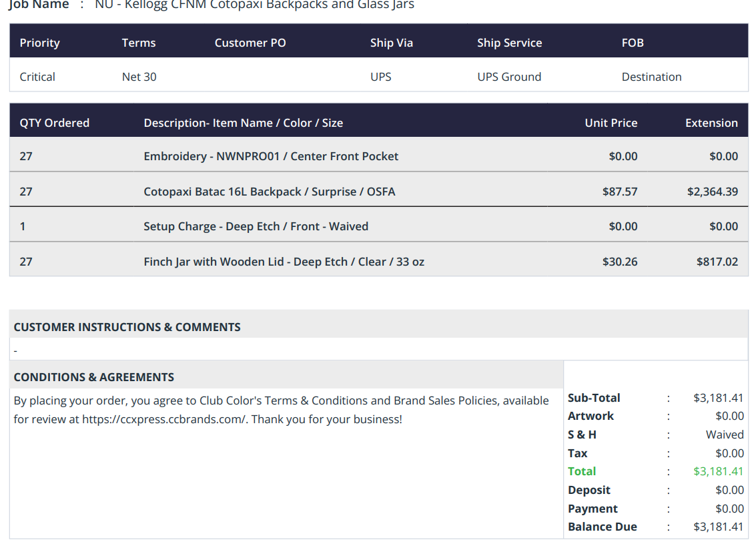The height and width of the screenshot is (542, 756).
Task: Click the Balance Due amount $3,181.41
Action: pos(718,527)
